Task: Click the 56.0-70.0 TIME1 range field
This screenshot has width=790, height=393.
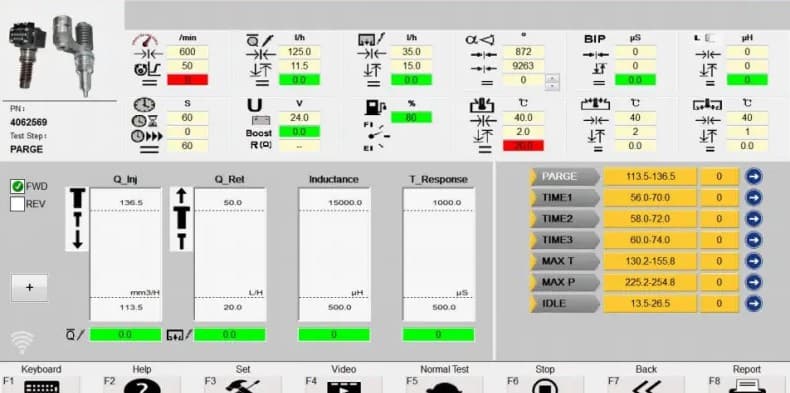Action: (650, 198)
